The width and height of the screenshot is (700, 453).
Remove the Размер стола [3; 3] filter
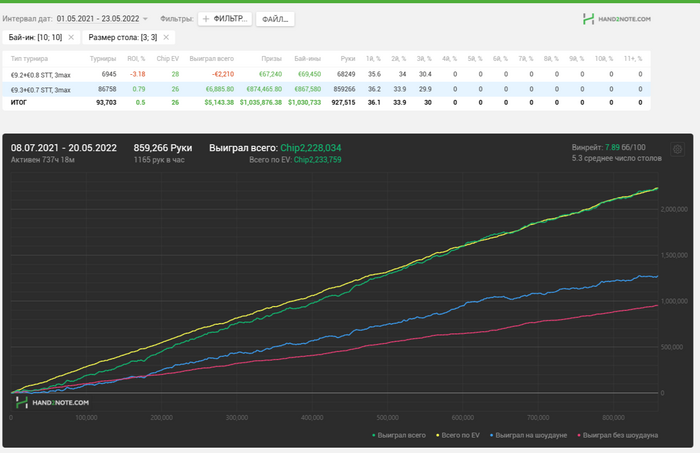pyautogui.click(x=166, y=37)
